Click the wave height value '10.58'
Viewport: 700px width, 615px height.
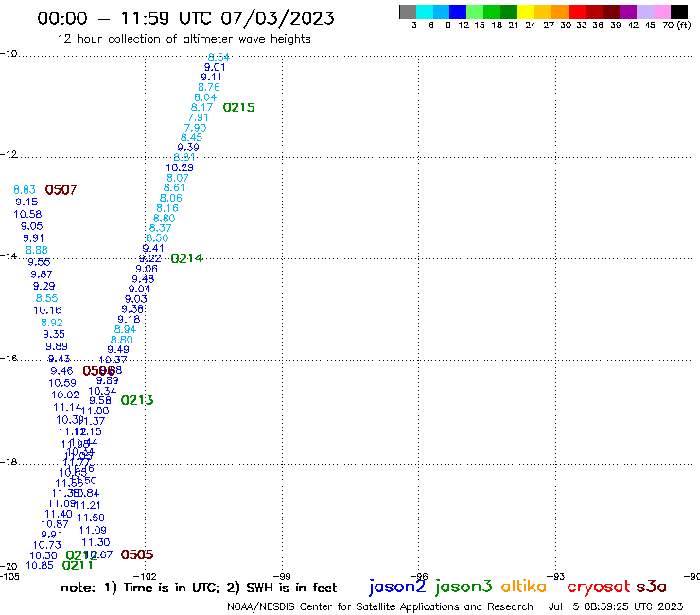point(27,215)
